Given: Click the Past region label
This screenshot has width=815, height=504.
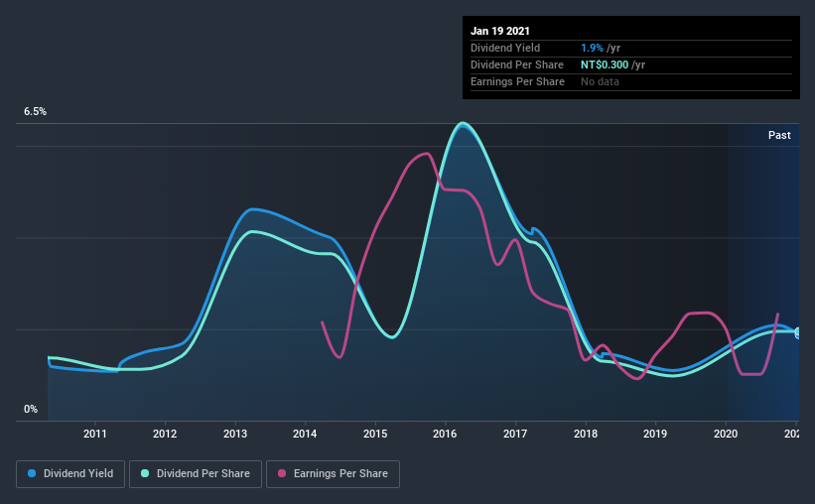Looking at the screenshot, I should [x=779, y=136].
